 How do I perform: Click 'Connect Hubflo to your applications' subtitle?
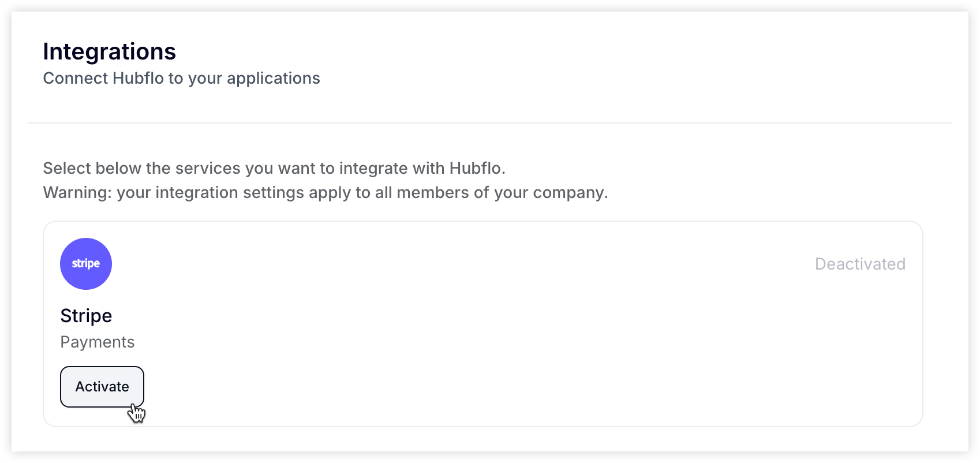click(x=182, y=78)
